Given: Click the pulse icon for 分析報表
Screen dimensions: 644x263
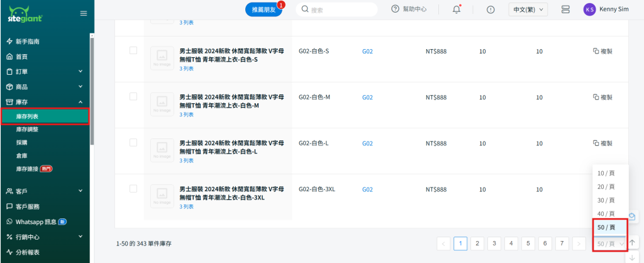Looking at the screenshot, I should (x=9, y=252).
